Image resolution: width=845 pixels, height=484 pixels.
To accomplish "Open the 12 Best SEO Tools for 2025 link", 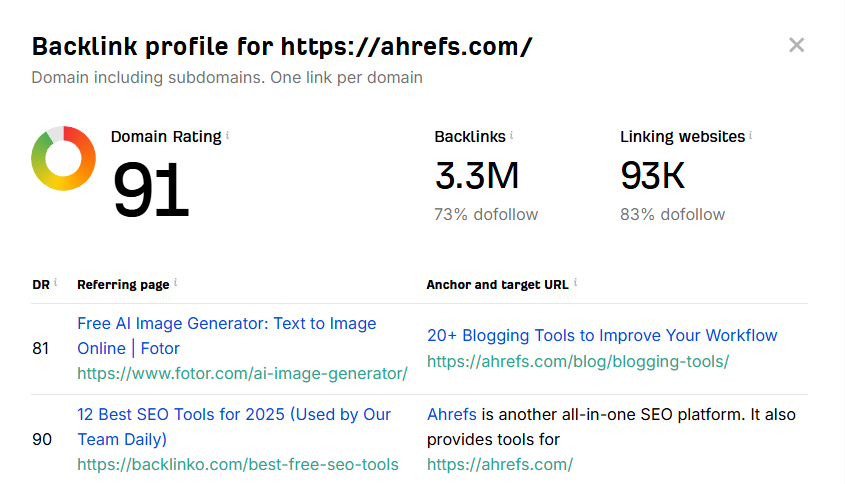I will coord(234,427).
